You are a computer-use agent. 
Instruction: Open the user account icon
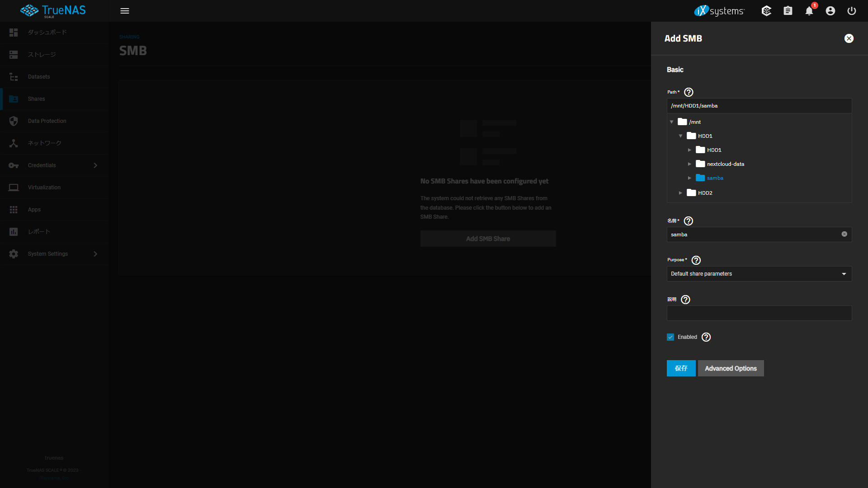coord(830,11)
